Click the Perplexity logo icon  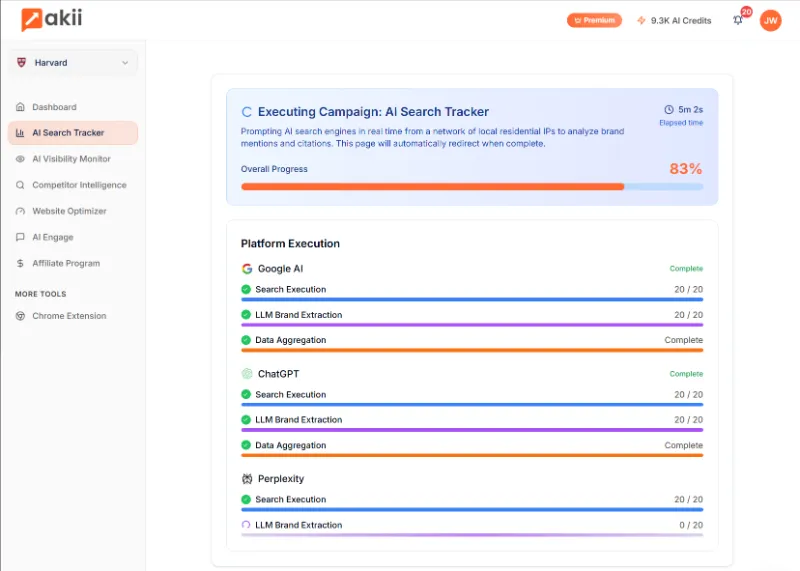247,479
